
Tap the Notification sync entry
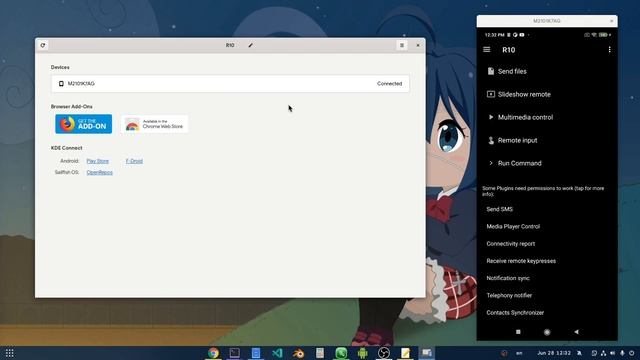point(508,278)
